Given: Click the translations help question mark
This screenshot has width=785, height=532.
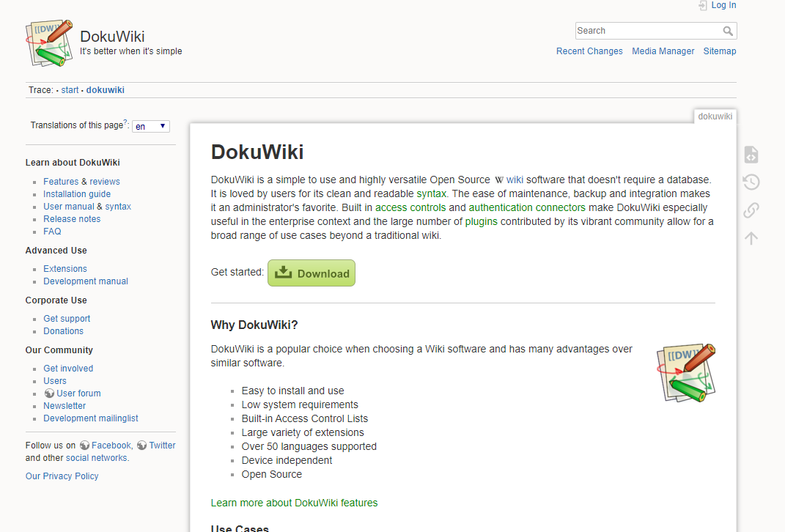Looking at the screenshot, I should click(125, 122).
